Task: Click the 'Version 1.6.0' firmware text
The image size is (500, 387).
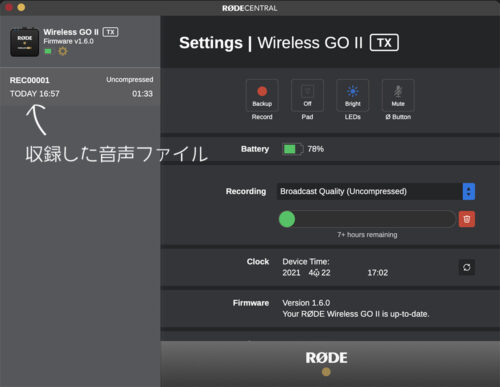Action: [x=306, y=303]
